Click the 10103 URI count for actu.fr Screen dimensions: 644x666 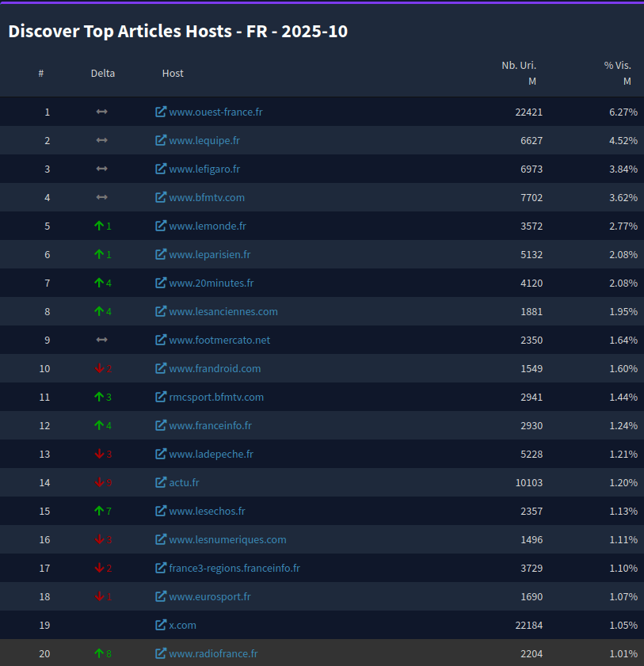(529, 482)
